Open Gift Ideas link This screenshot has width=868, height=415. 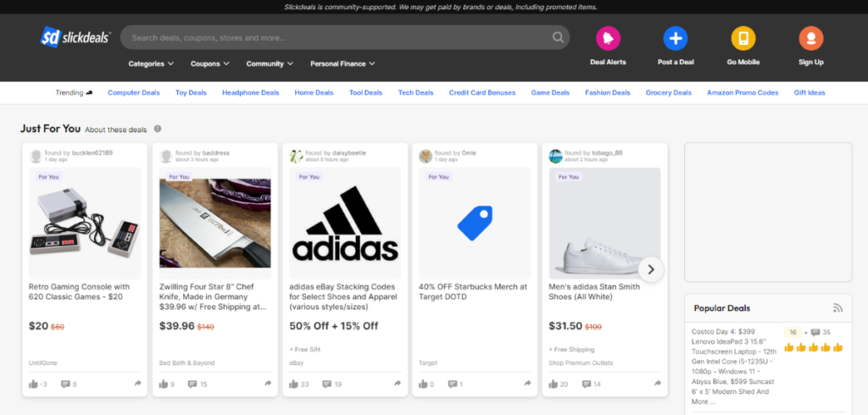tap(810, 93)
